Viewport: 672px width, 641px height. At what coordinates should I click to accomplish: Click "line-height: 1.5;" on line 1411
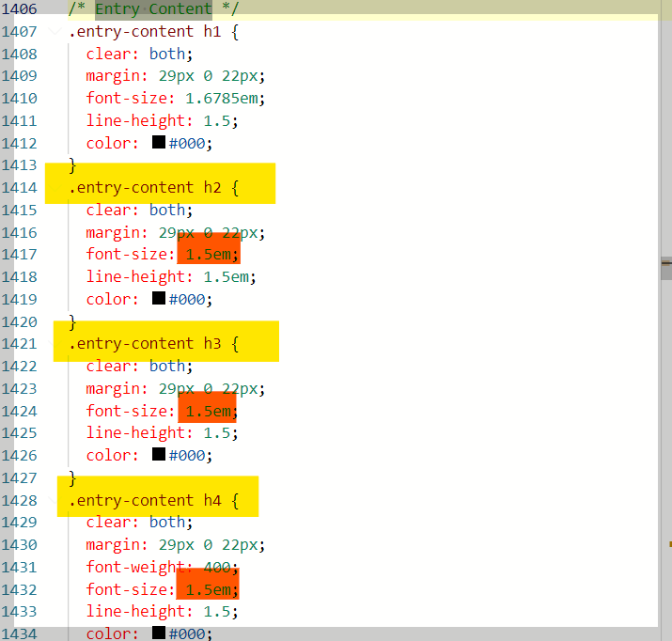[x=162, y=121]
